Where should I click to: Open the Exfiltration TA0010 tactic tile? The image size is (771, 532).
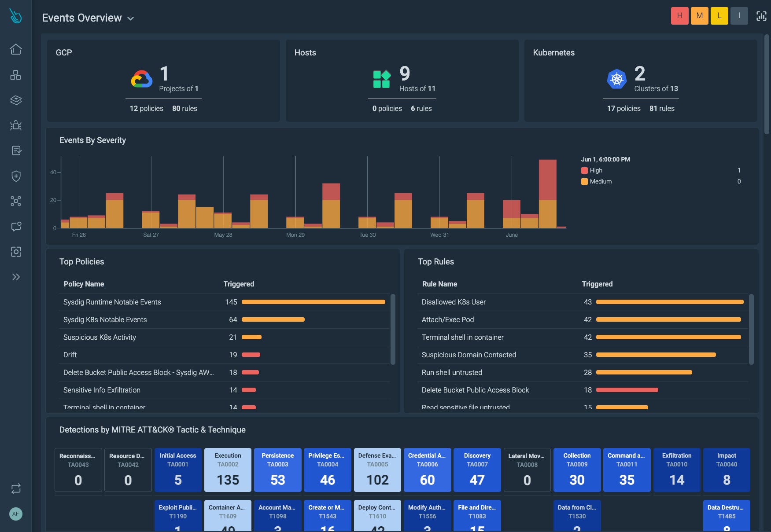(677, 470)
